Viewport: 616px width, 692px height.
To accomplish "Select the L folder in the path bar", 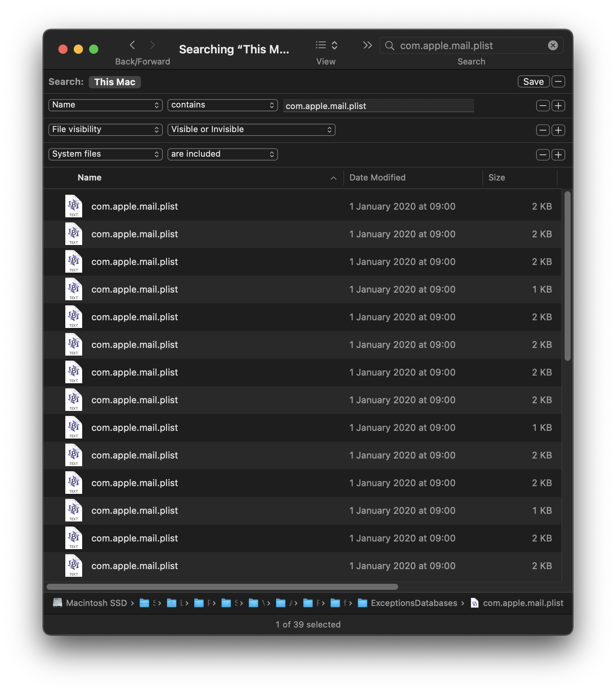I will click(175, 603).
